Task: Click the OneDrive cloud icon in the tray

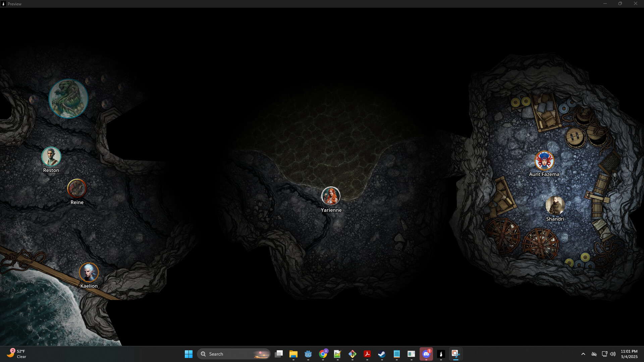Action: click(594, 354)
